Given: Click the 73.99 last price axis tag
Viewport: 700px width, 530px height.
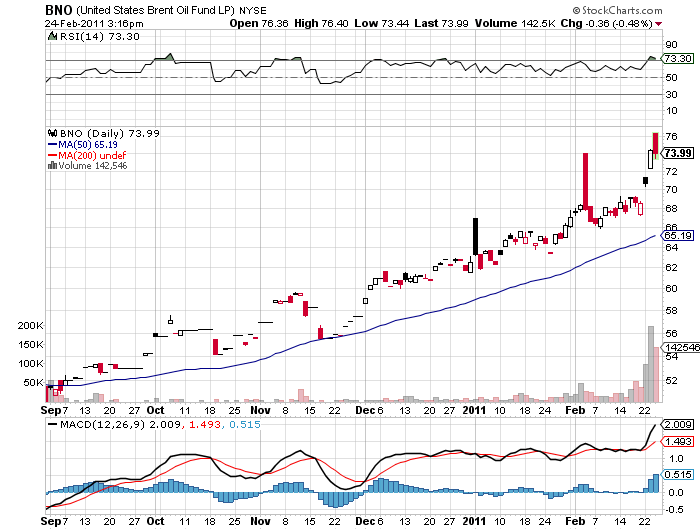Looking at the screenshot, I should 677,153.
